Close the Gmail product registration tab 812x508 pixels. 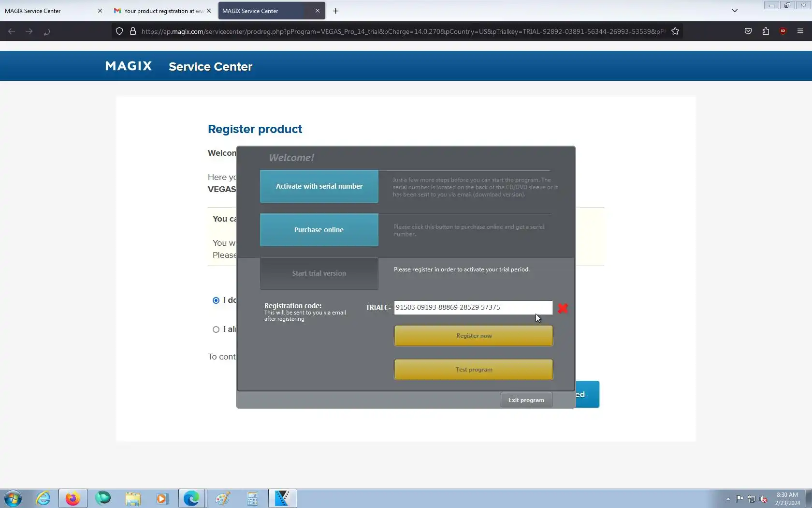[x=209, y=11]
